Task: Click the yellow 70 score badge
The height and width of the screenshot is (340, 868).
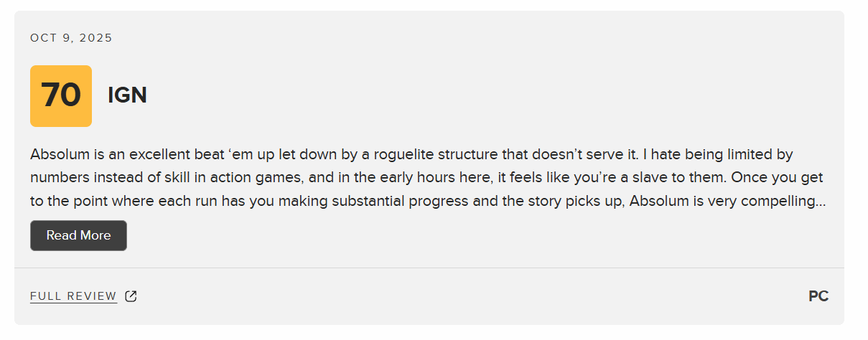Action: [x=61, y=96]
